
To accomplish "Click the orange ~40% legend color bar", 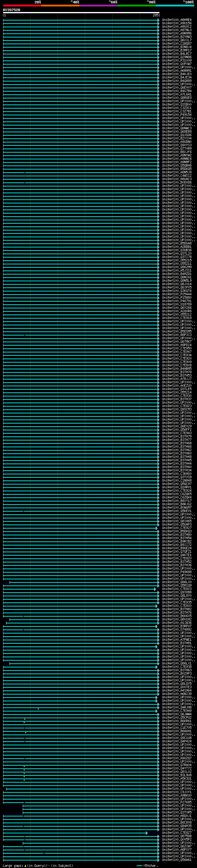I will pyautogui.click(x=60, y=6).
